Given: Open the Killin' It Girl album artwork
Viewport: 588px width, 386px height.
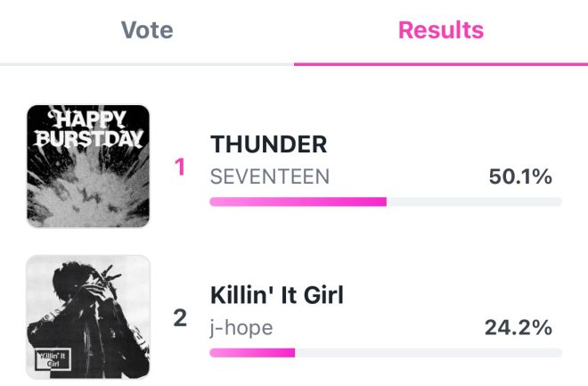Looking at the screenshot, I should click(88, 317).
